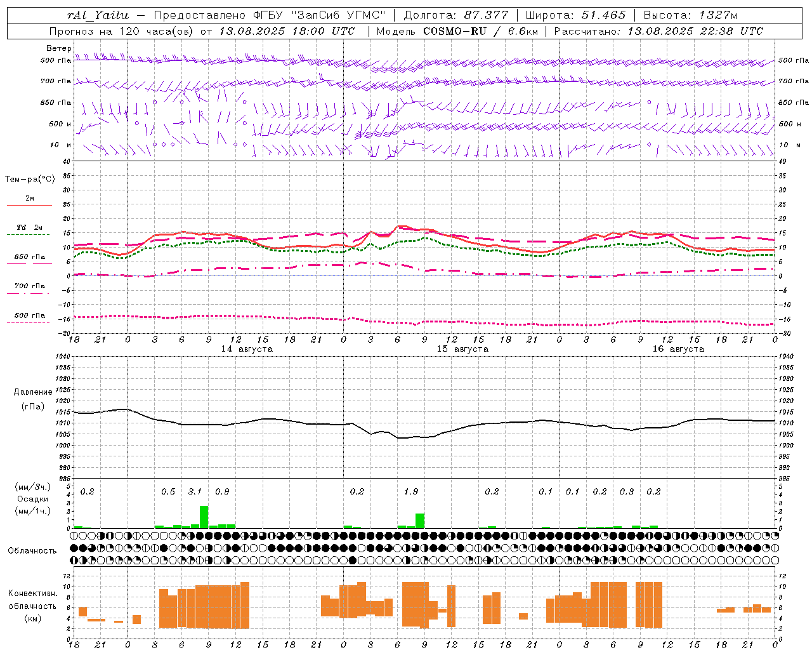Click the Ветер wind panel label

click(x=58, y=48)
